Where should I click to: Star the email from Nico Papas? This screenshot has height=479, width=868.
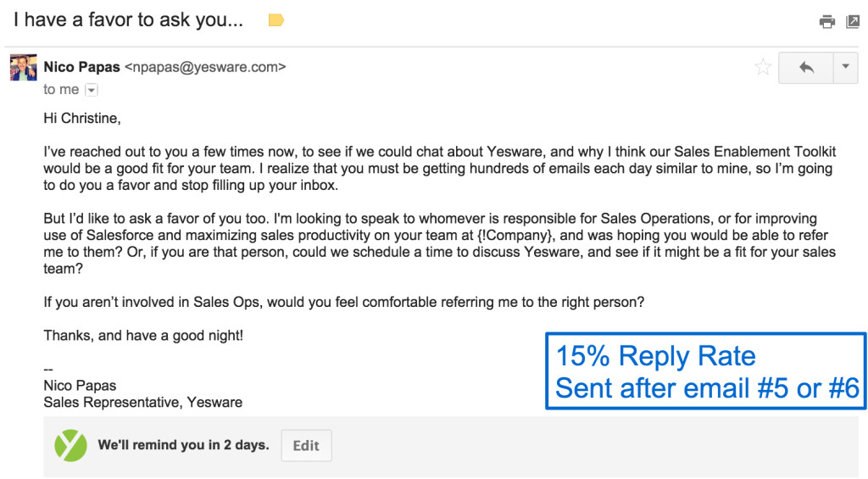(763, 68)
